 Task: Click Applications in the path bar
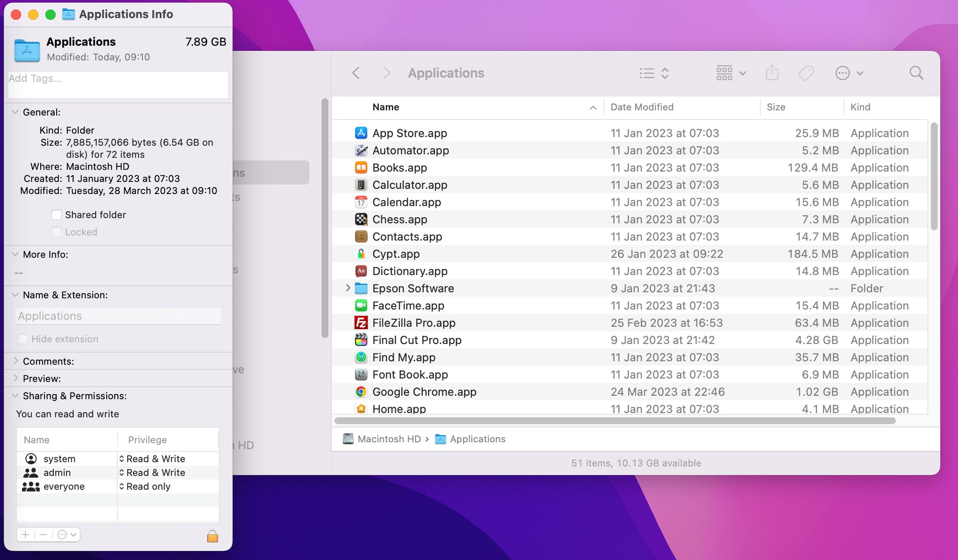click(x=471, y=439)
